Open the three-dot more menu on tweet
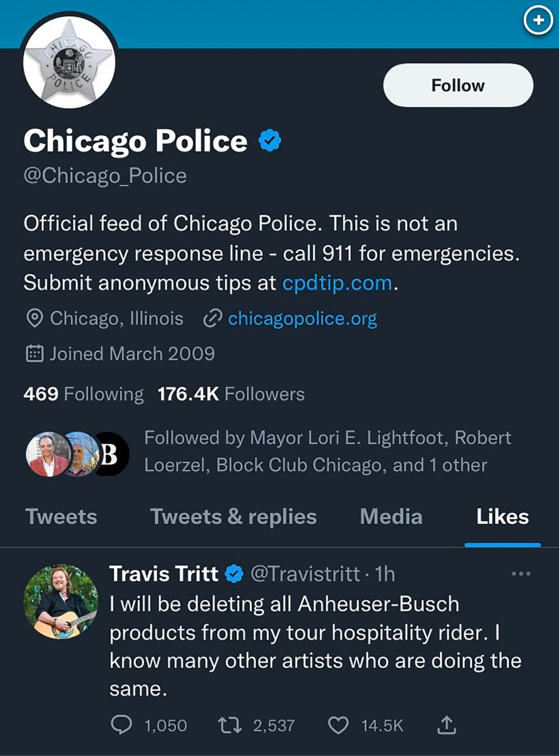The height and width of the screenshot is (756, 559). coord(521,574)
